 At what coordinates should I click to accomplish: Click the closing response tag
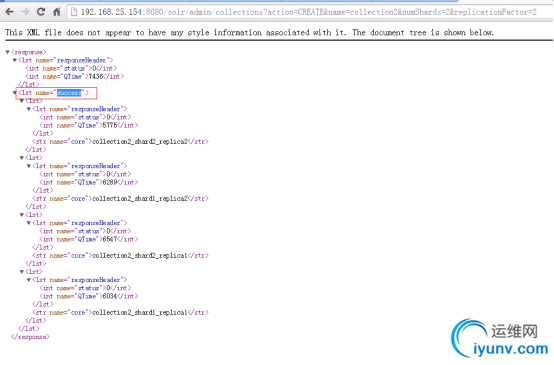(30, 337)
